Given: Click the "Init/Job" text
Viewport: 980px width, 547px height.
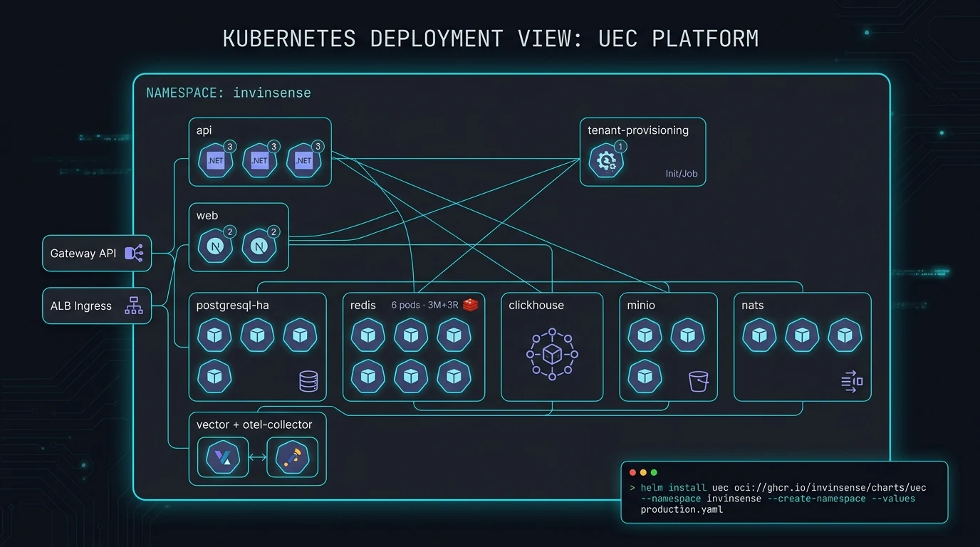Looking at the screenshot, I should [682, 174].
